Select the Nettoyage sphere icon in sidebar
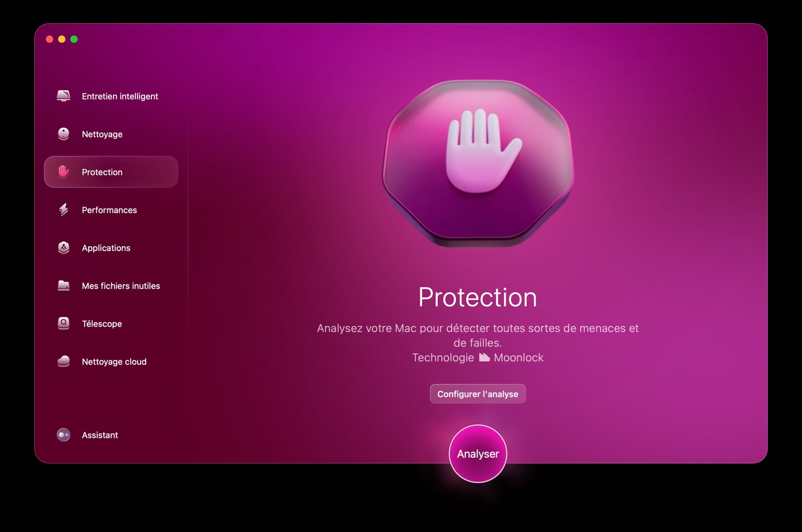Screen dimensions: 802x532 [64, 134]
